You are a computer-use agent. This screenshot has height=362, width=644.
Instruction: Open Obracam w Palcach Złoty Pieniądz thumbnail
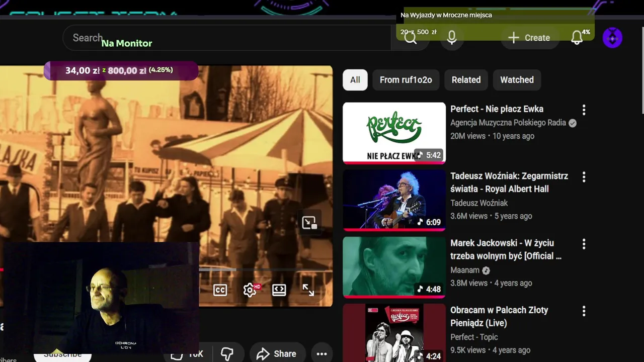point(394,333)
